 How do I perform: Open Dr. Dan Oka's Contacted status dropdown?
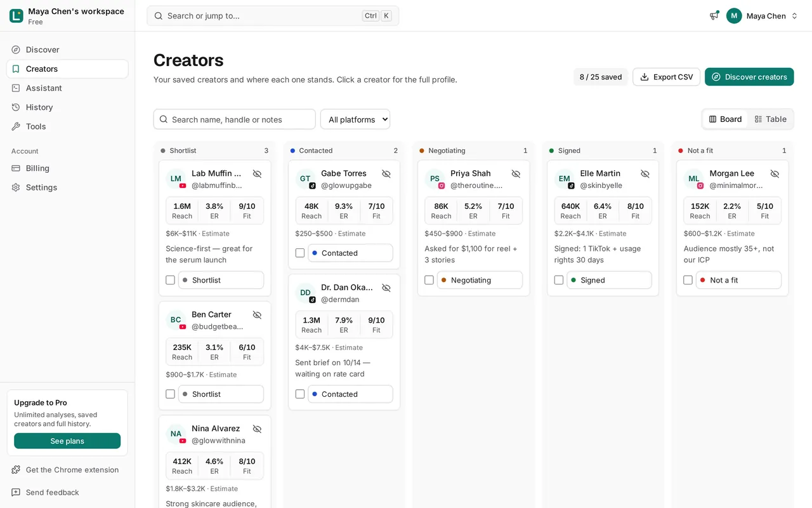(x=350, y=394)
